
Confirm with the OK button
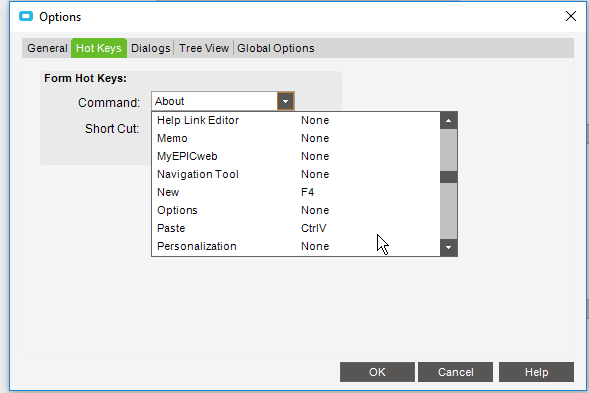coord(377,372)
